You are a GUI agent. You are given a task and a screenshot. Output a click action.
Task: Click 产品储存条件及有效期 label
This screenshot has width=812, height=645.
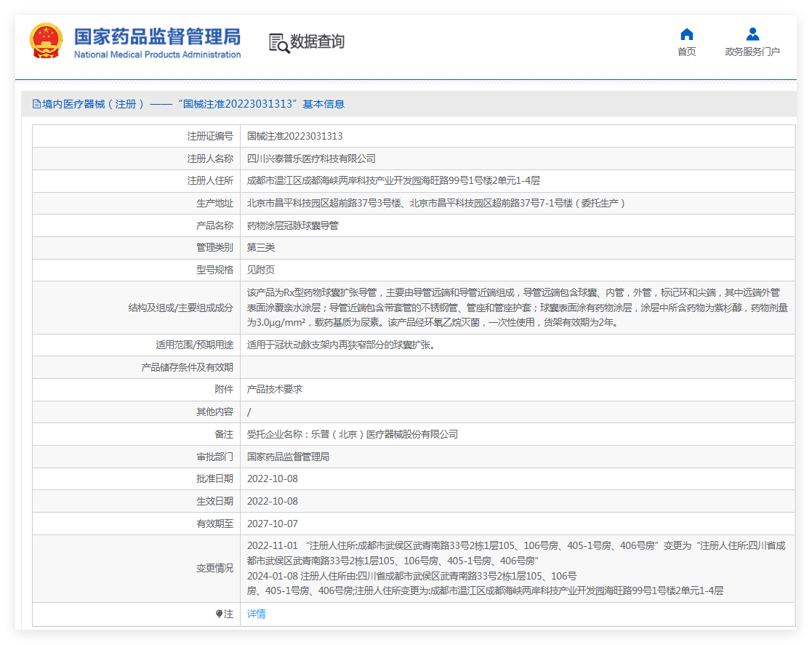(188, 367)
